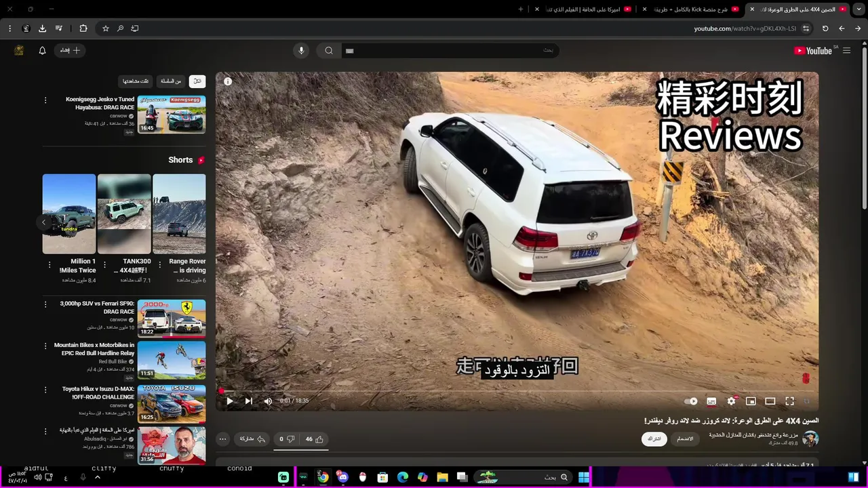Select الكل filter chip
868x488 pixels.
(x=197, y=81)
